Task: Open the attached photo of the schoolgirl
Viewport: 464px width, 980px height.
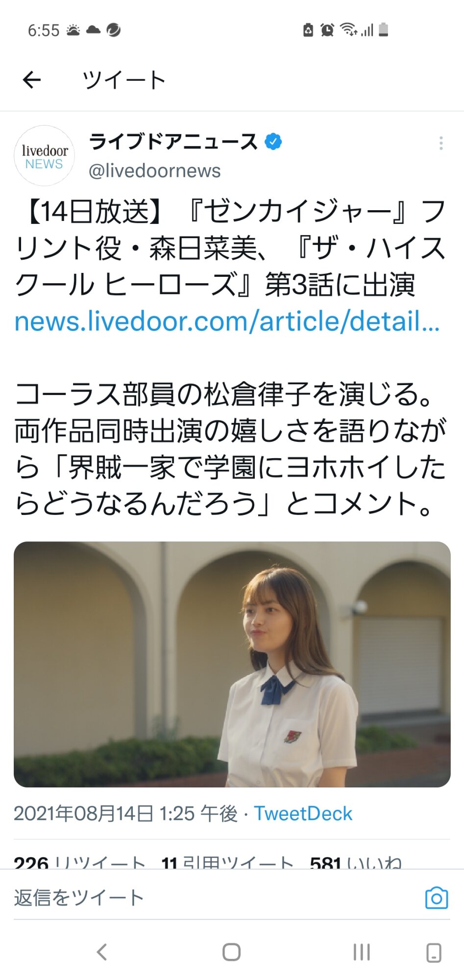Action: 232,664
